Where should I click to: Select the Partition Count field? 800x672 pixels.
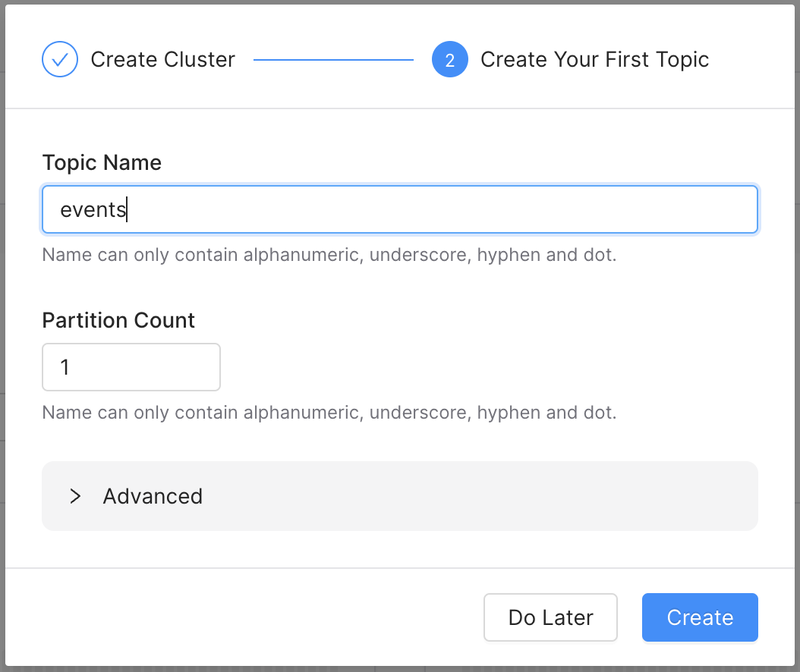point(131,367)
